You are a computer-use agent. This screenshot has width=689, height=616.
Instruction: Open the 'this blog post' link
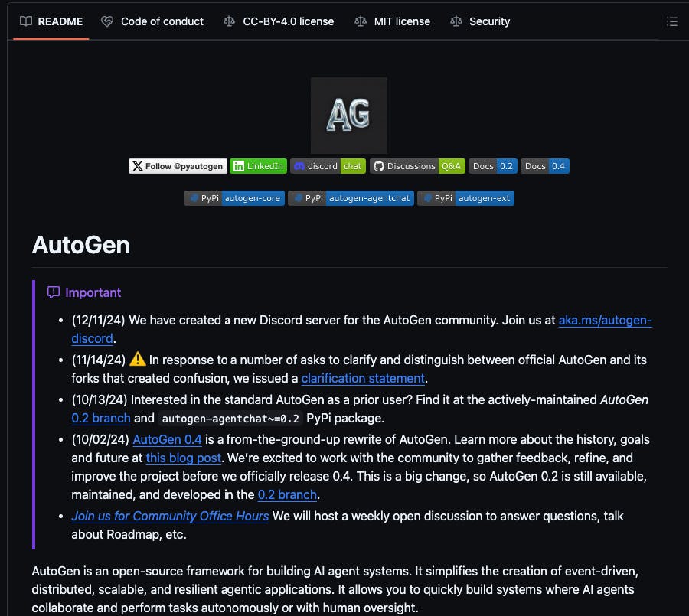click(184, 458)
